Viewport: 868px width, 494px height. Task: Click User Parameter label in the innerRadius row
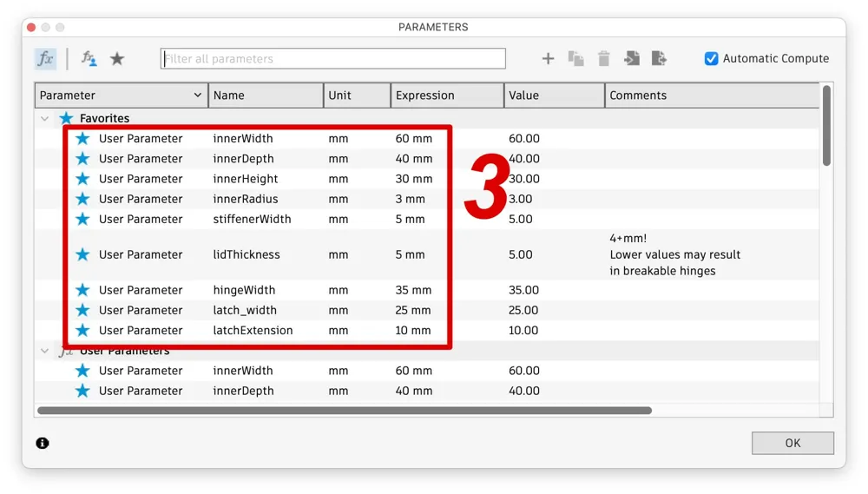pos(141,199)
